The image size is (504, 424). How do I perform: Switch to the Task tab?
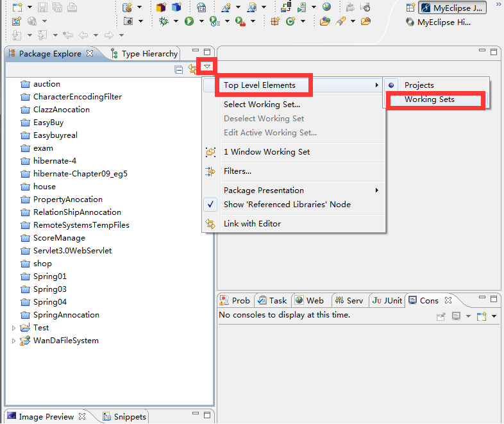coord(273,301)
